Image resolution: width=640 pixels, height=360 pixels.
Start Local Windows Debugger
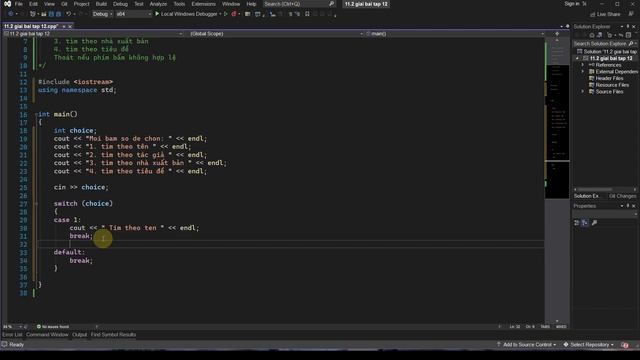point(186,14)
